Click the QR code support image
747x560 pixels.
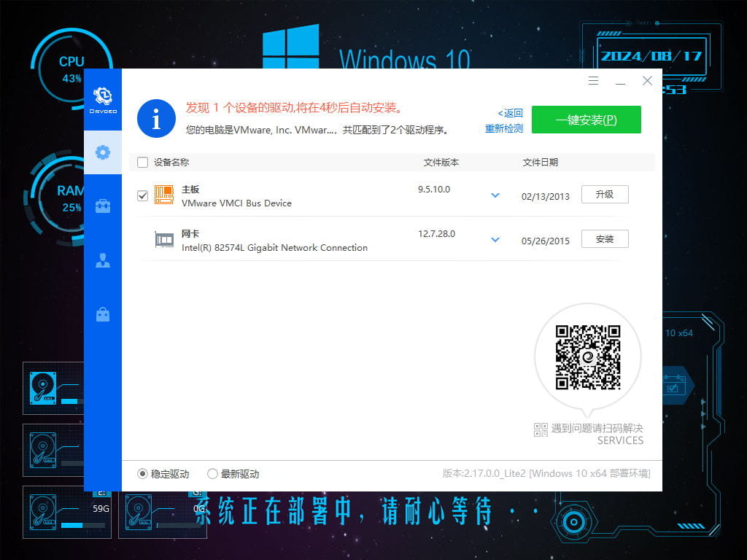pos(588,357)
